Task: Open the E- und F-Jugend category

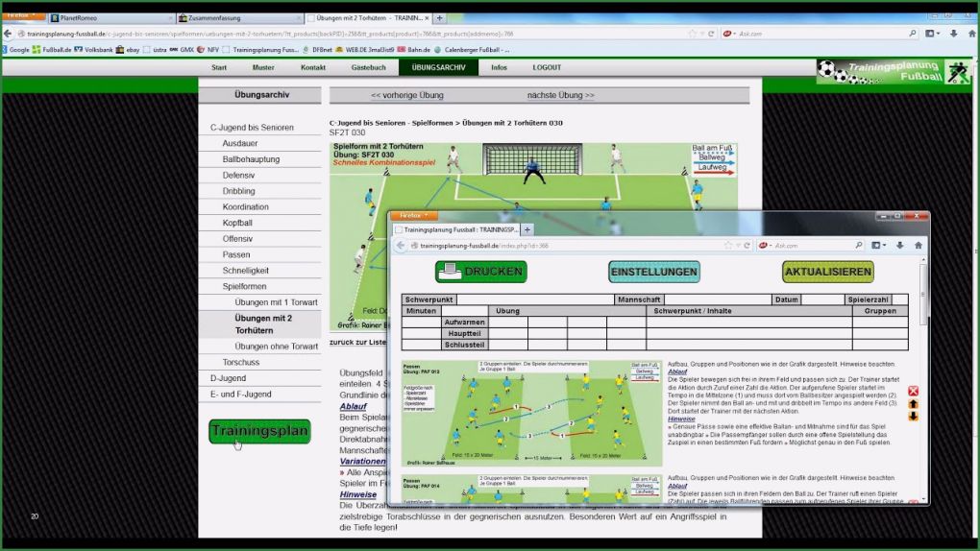Action: pos(240,395)
